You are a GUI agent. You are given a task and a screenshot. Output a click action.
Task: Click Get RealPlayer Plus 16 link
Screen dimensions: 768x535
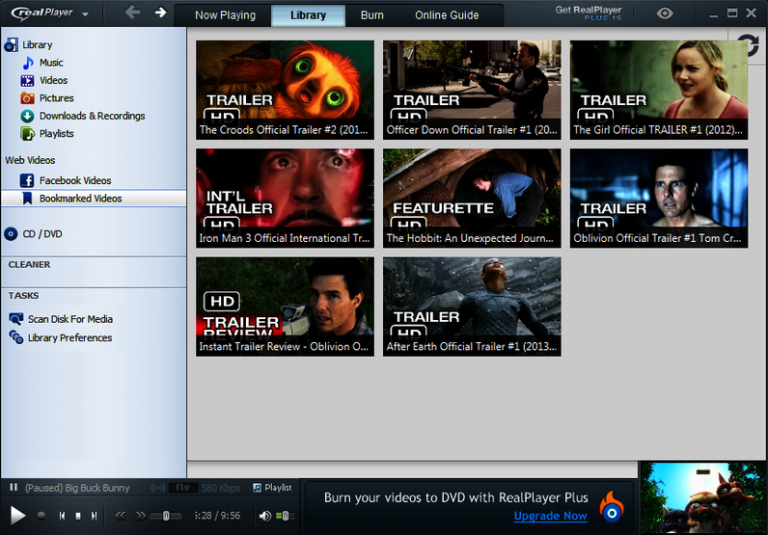pyautogui.click(x=588, y=13)
